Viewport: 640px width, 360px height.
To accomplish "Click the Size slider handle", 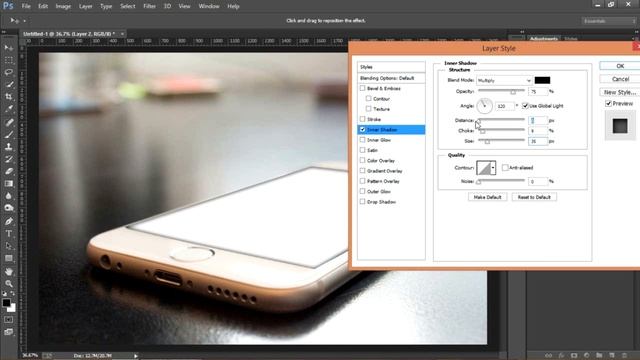I will tap(487, 142).
